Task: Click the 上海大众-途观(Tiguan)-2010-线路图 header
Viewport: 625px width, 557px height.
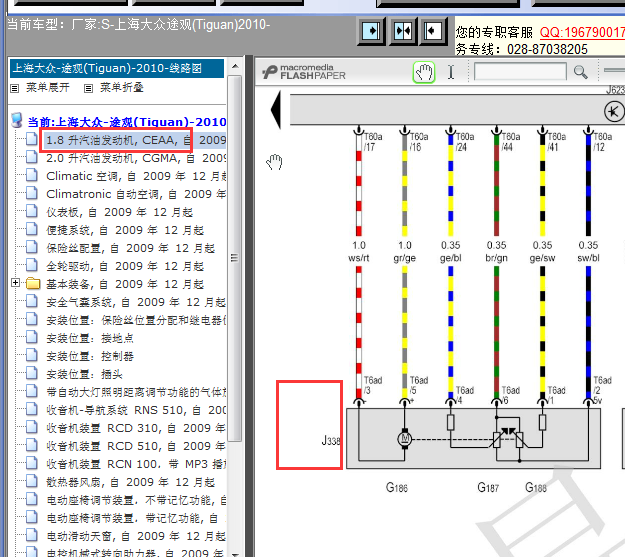Action: click(x=117, y=69)
